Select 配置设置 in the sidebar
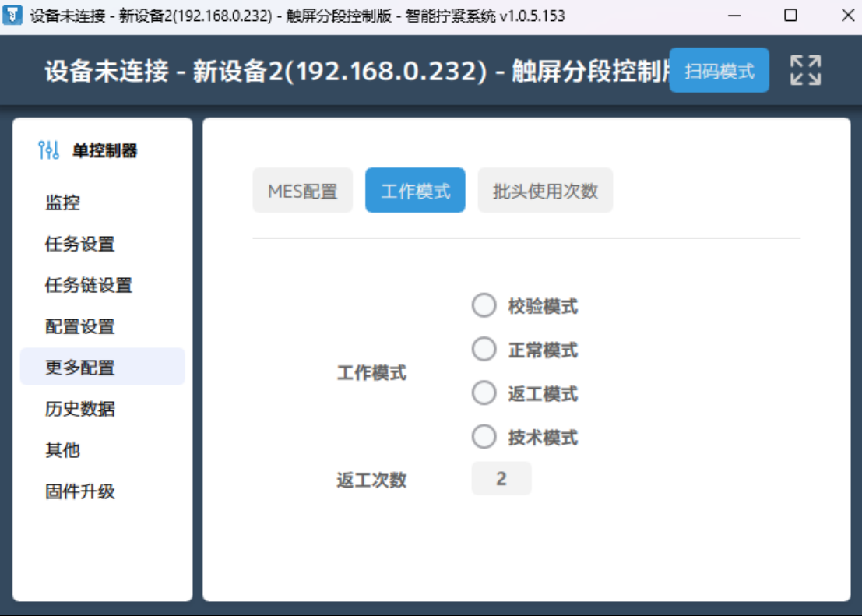This screenshot has height=616, width=862. pyautogui.click(x=102, y=326)
